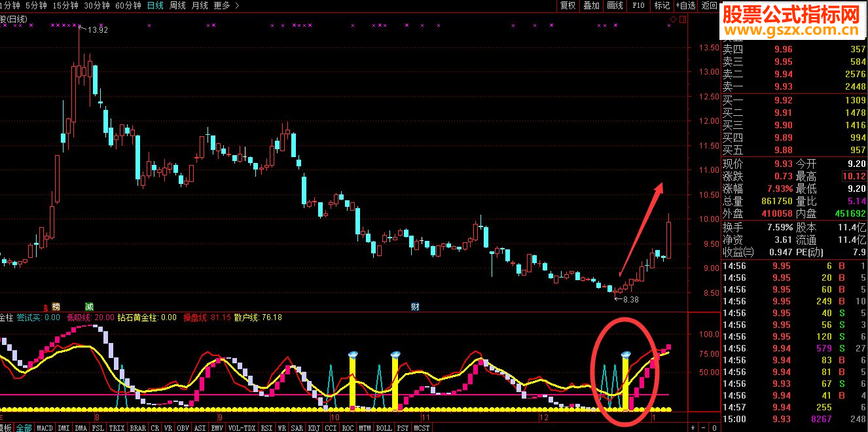Toggle the 标记 mark option

point(662,5)
